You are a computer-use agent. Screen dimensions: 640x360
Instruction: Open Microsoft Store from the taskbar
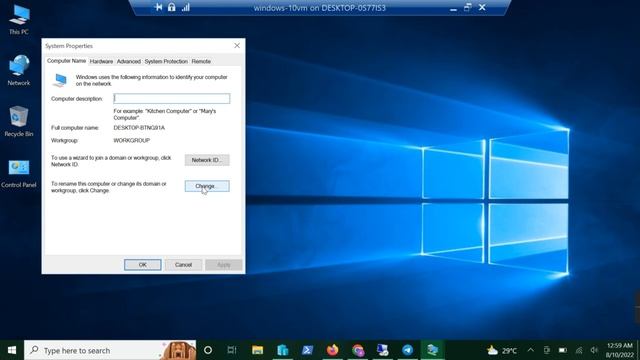tap(282, 350)
